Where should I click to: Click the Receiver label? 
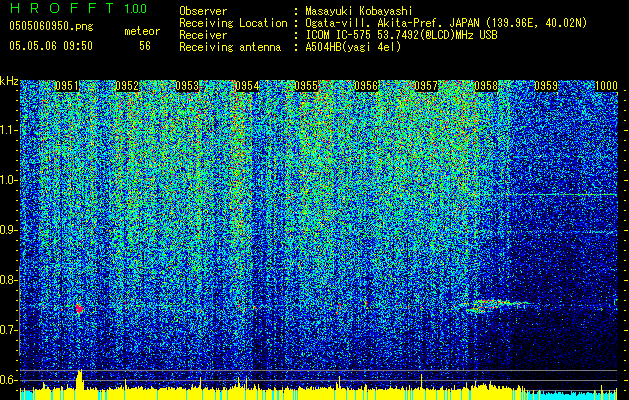click(x=203, y=35)
